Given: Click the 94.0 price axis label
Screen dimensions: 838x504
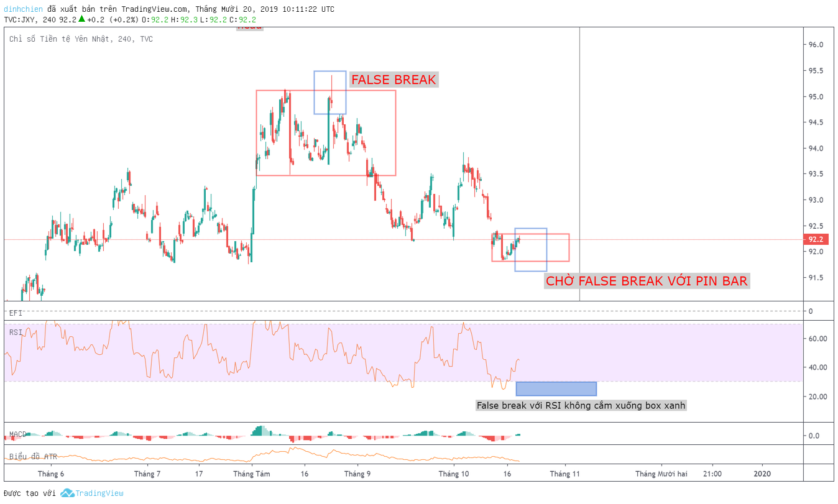Looking at the screenshot, I should pos(816,149).
